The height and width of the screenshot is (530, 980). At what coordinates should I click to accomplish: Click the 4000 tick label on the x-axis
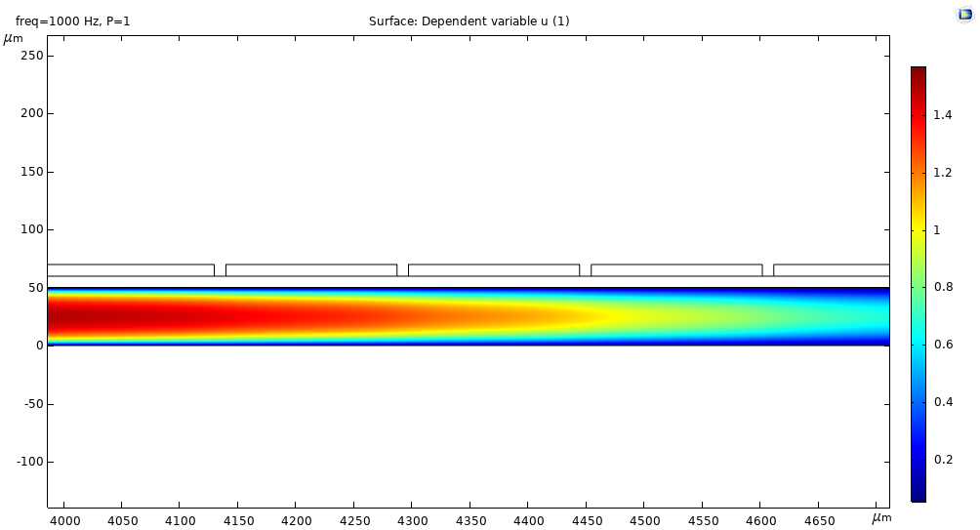click(64, 521)
